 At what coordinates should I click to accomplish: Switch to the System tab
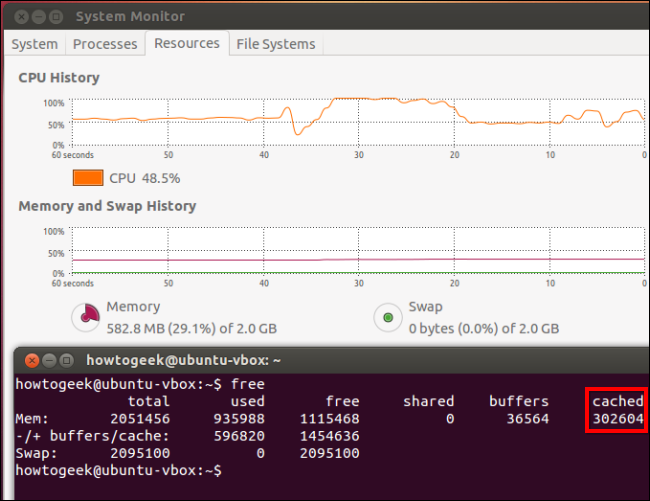(35, 44)
